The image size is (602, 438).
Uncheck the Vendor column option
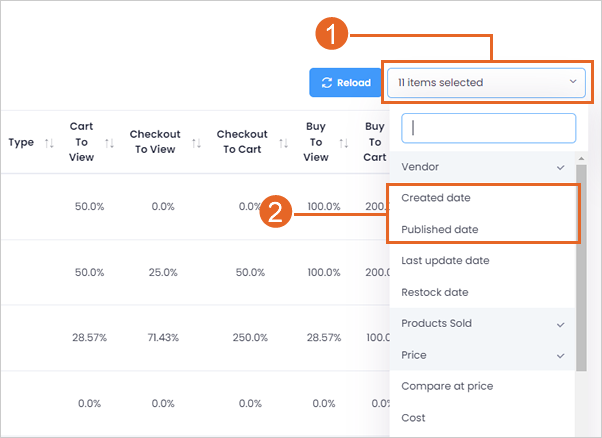482,167
